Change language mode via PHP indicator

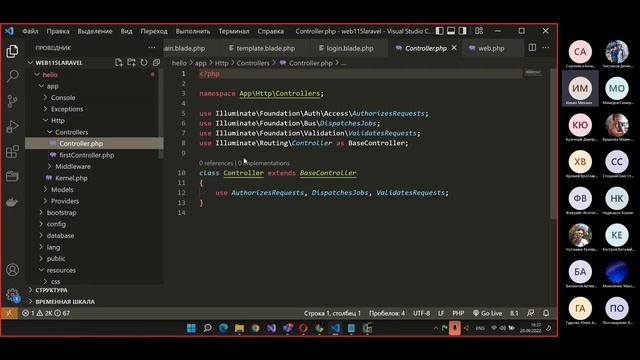tap(458, 313)
